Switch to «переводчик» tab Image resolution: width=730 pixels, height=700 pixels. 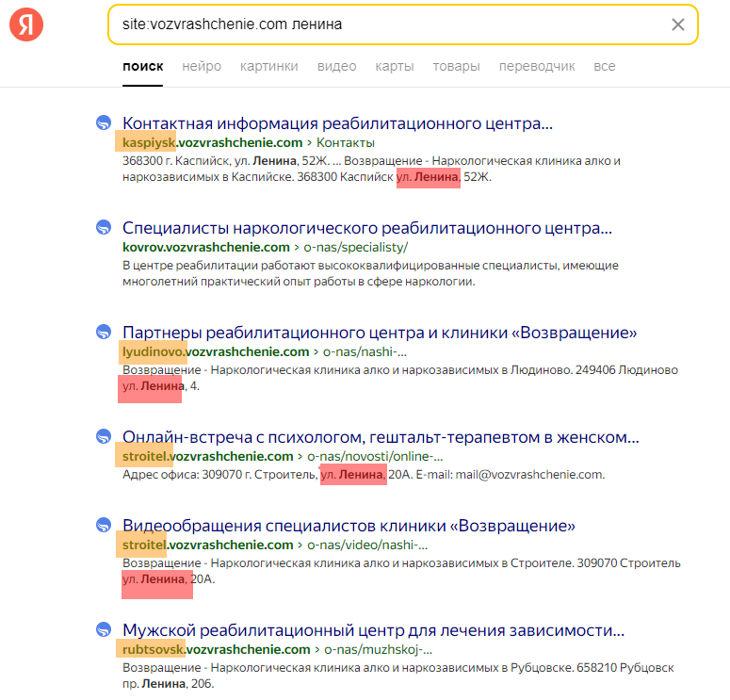[537, 66]
